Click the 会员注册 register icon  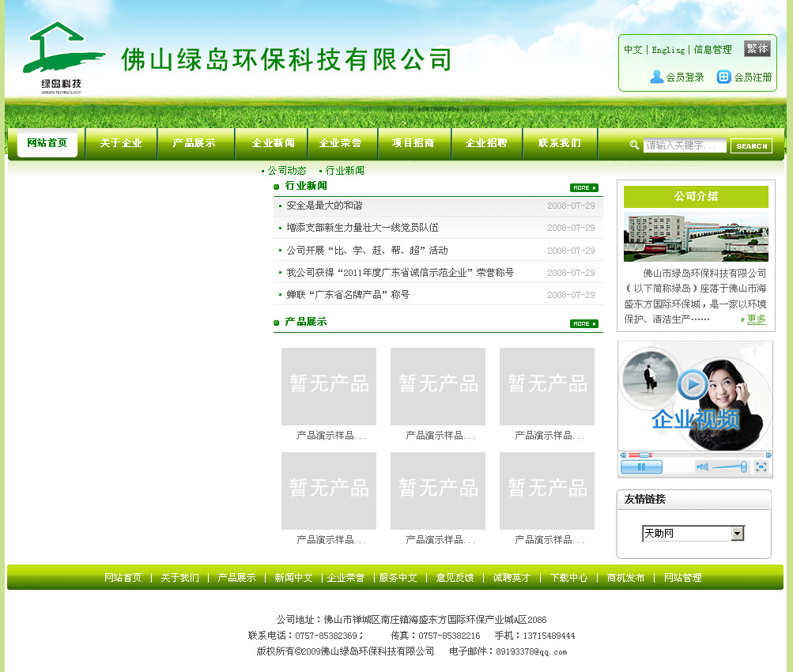pos(723,77)
